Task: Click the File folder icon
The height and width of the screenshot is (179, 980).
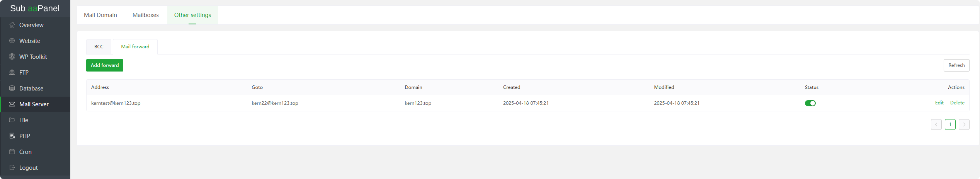Action: 12,120
